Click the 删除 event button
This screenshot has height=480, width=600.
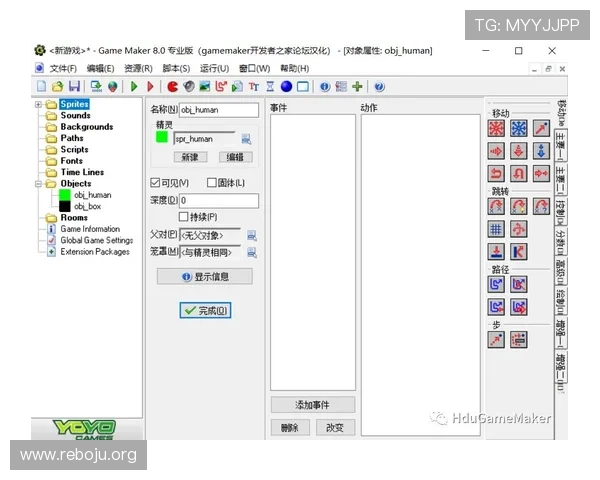[290, 428]
